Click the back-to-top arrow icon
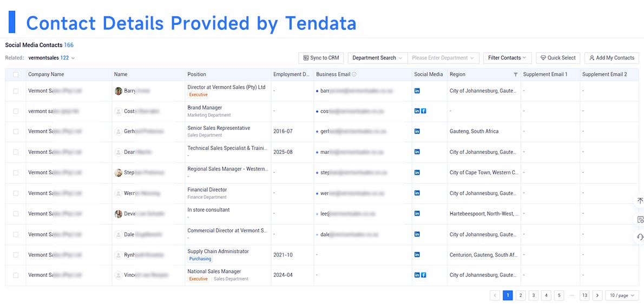The height and width of the screenshot is (306, 644). 640,201
